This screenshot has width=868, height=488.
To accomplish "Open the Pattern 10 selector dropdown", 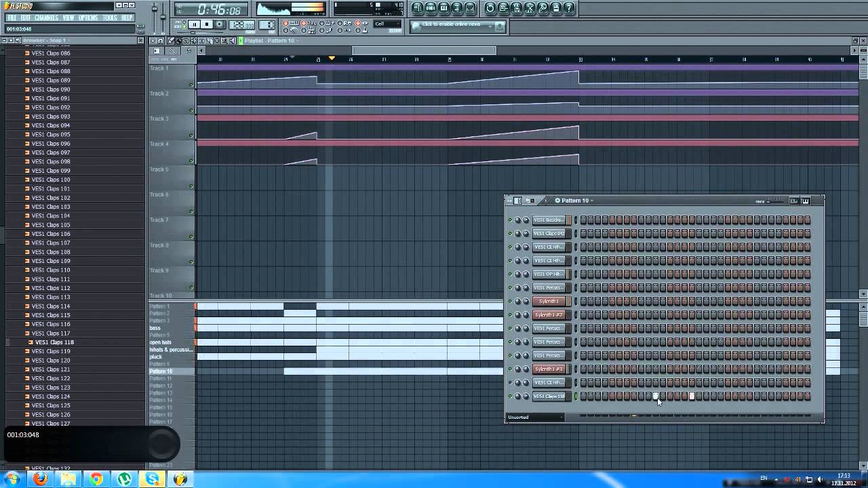I will point(574,201).
